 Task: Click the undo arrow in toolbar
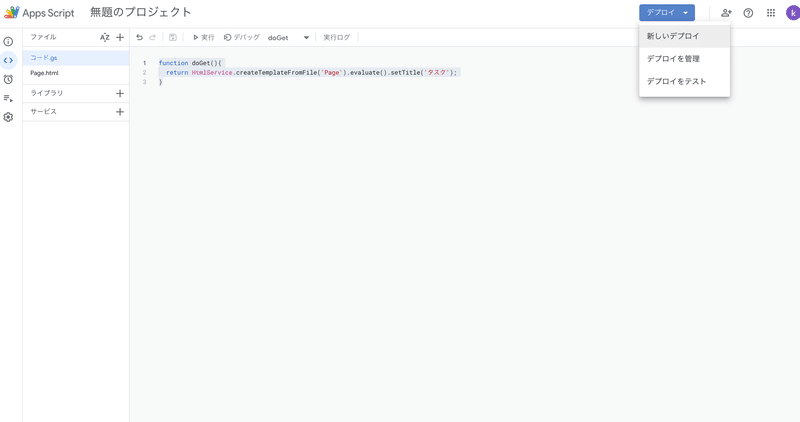coord(139,37)
